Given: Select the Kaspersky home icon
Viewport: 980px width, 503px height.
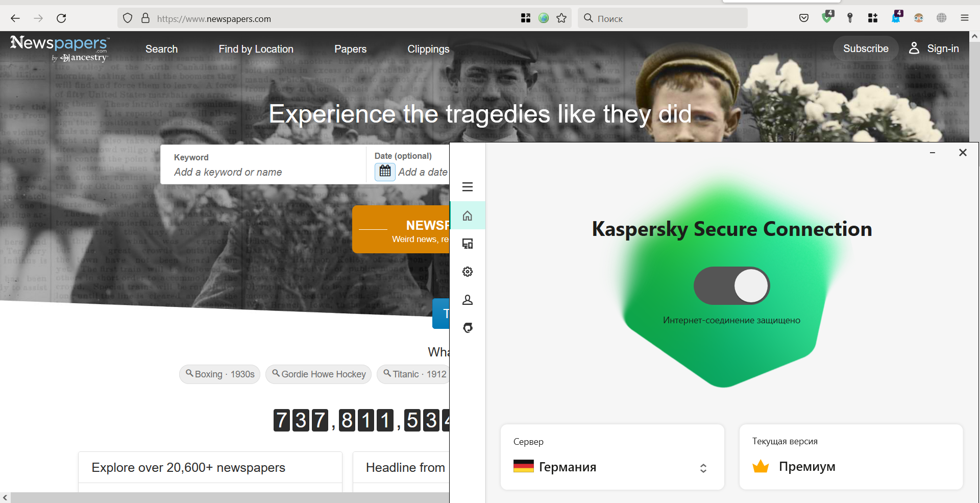Looking at the screenshot, I should (x=467, y=215).
